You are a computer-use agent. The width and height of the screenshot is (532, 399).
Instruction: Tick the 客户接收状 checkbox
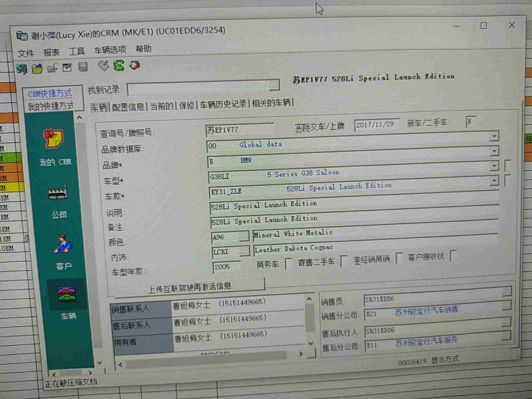point(453,256)
